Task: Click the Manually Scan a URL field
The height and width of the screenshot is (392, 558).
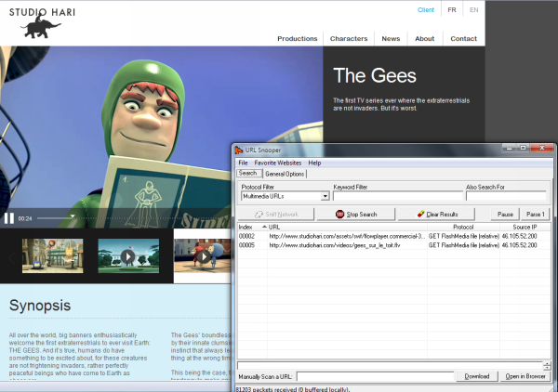Action: pos(375,376)
